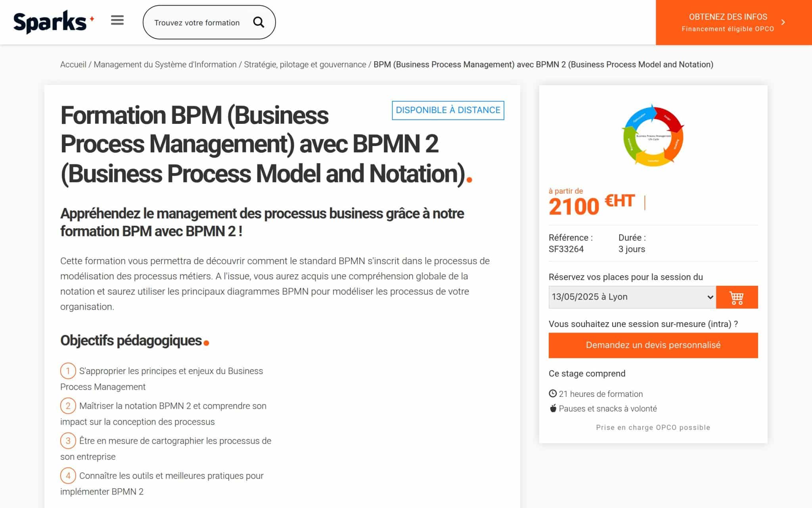Select the reference SF33264
812x508 pixels.
[566, 249]
